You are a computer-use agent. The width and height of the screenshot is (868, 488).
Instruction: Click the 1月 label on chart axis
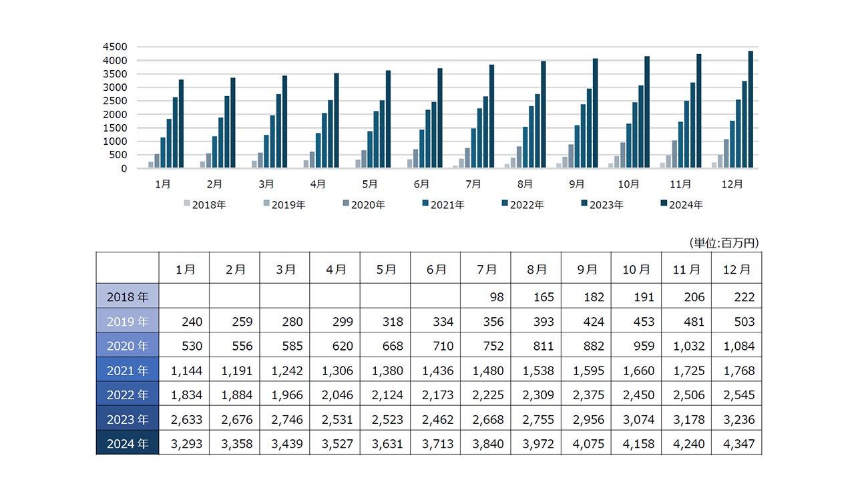[x=163, y=184]
